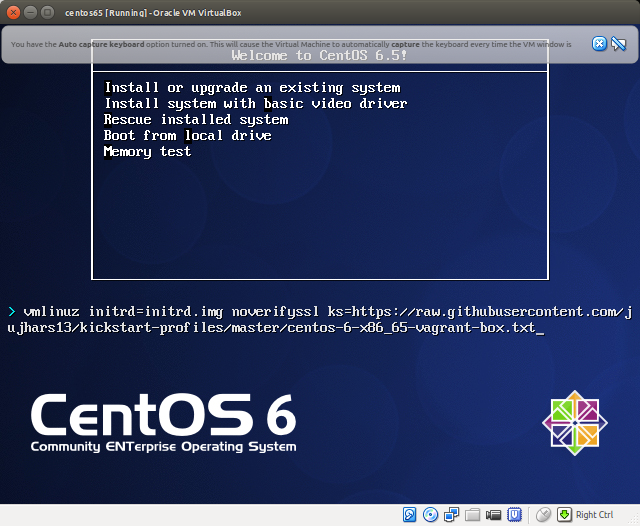This screenshot has width=640, height=526.
Task: Click the window title centos65 Running
Action: pos(153,13)
